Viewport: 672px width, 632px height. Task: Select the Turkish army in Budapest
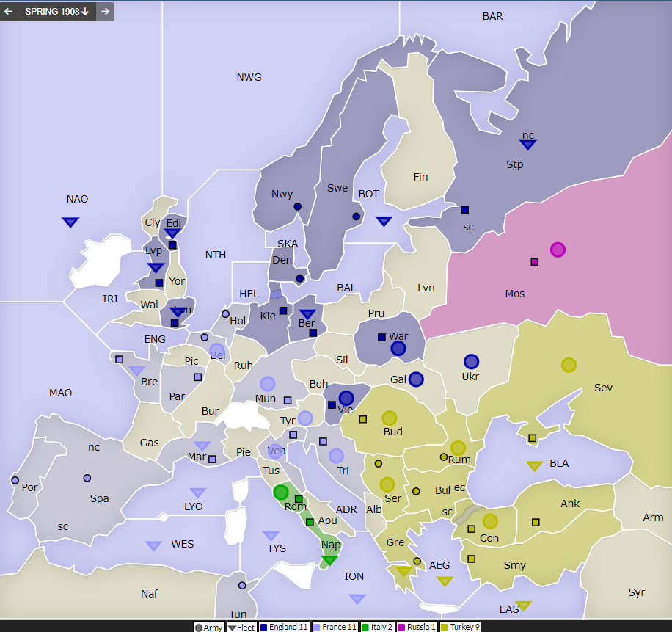[390, 418]
